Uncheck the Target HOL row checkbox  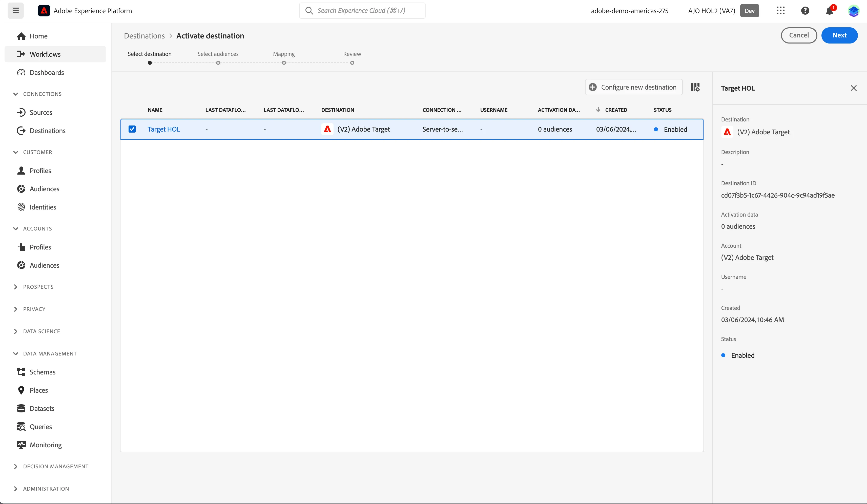click(x=132, y=129)
